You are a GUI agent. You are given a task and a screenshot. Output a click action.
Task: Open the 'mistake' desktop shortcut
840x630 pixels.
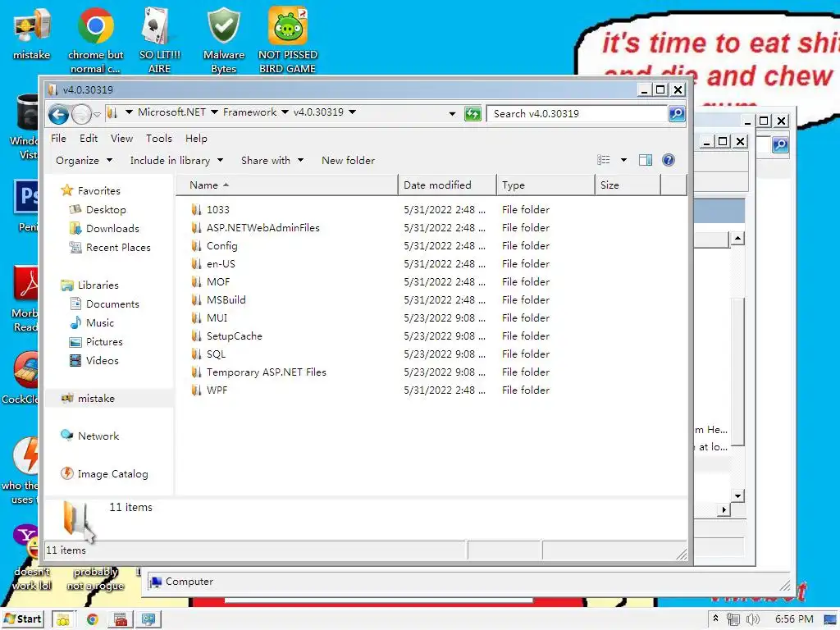(32, 34)
